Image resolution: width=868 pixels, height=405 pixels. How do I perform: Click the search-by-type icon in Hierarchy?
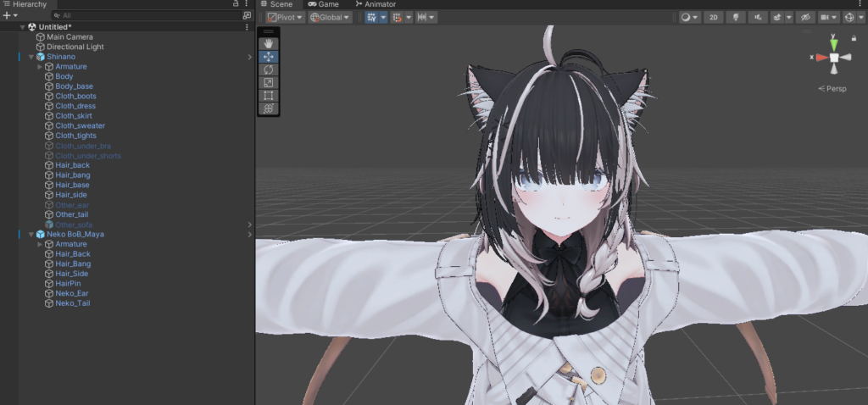tap(247, 15)
